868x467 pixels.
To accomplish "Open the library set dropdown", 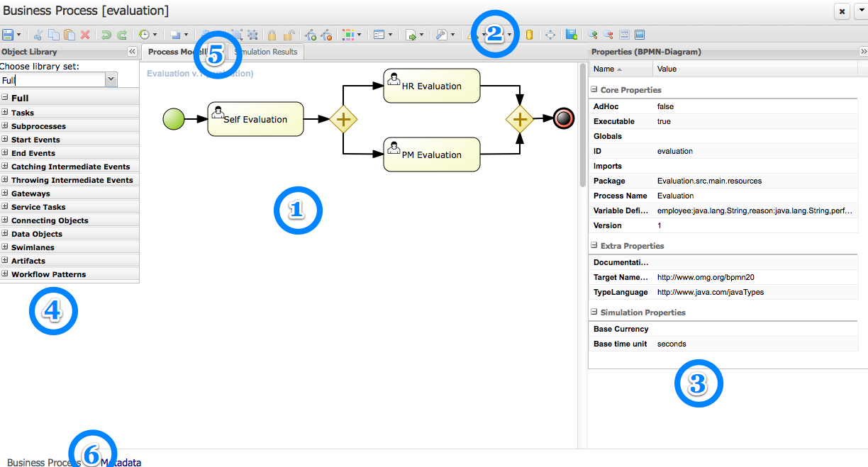I will [111, 80].
